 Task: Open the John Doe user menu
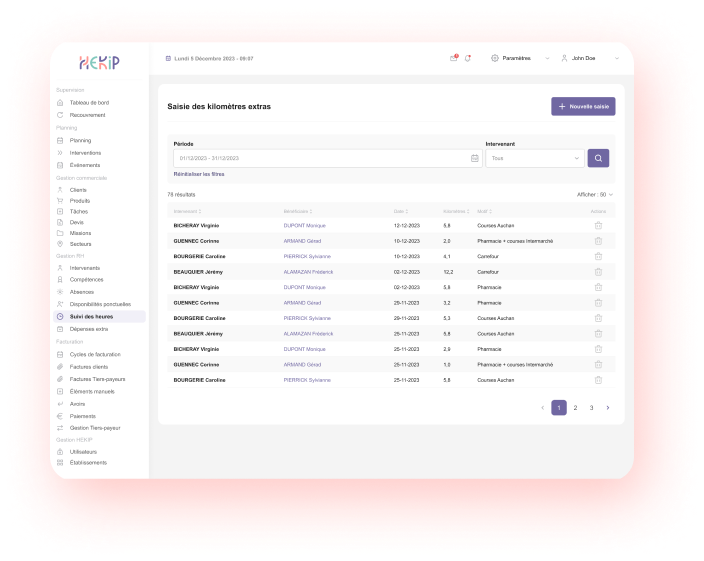(588, 58)
